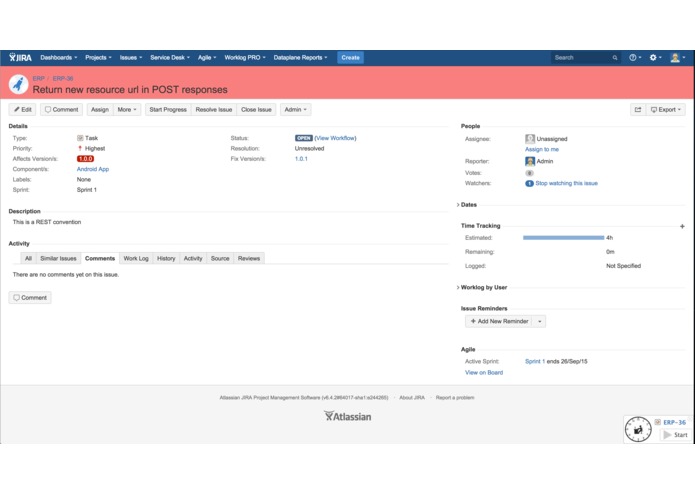Image resolution: width=695 pixels, height=494 pixels.
Task: Open the Issues menu
Action: coord(131,58)
